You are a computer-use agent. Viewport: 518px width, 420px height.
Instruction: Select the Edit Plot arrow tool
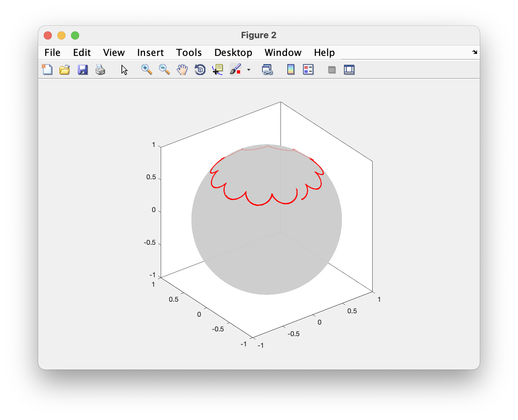(125, 70)
